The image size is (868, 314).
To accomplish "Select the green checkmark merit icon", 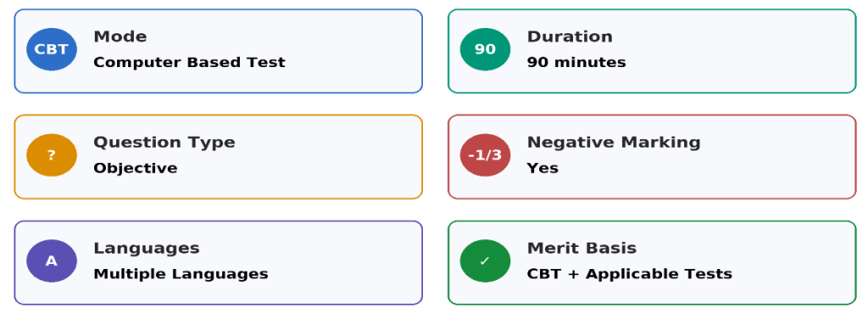I will click(485, 261).
